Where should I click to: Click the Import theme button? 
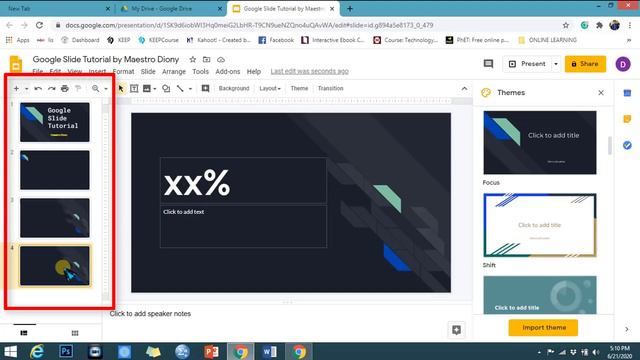[x=543, y=328]
